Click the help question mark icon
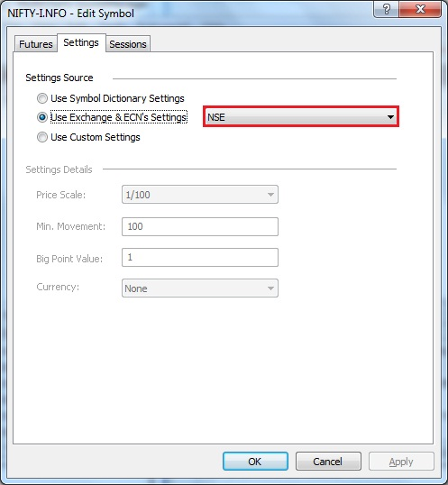Screen dimensions: 448x485 click(387, 9)
